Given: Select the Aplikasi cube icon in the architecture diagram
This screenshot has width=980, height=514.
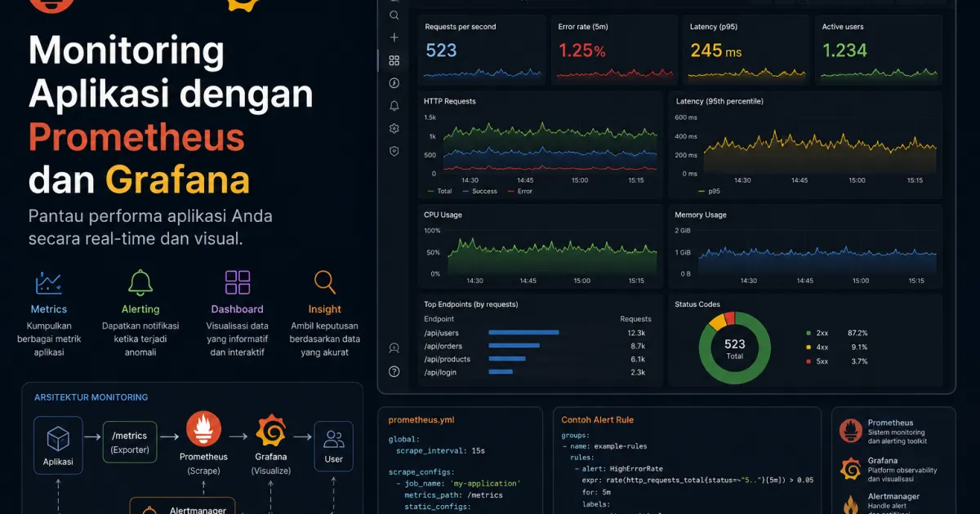Looking at the screenshot, I should pyautogui.click(x=58, y=441).
